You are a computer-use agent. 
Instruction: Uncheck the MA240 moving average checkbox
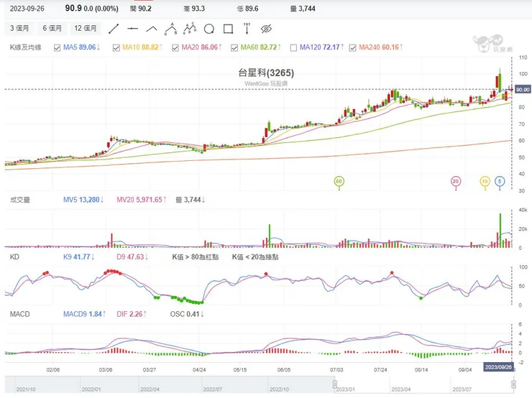352,48
